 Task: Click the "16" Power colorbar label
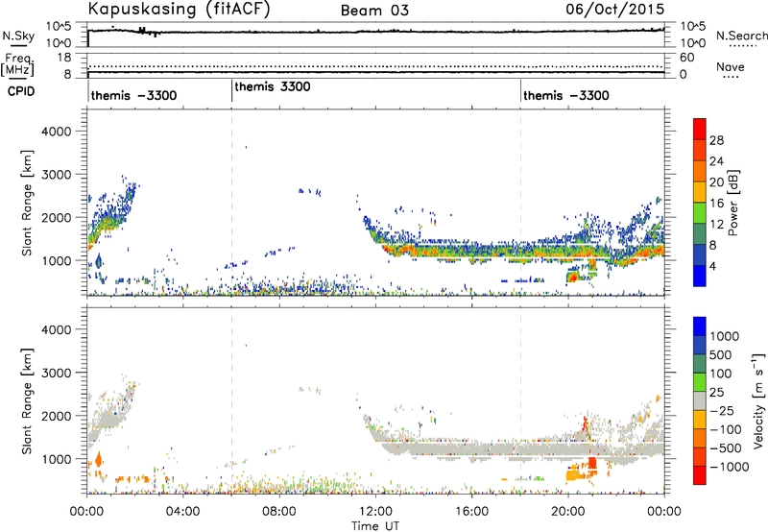(x=716, y=204)
